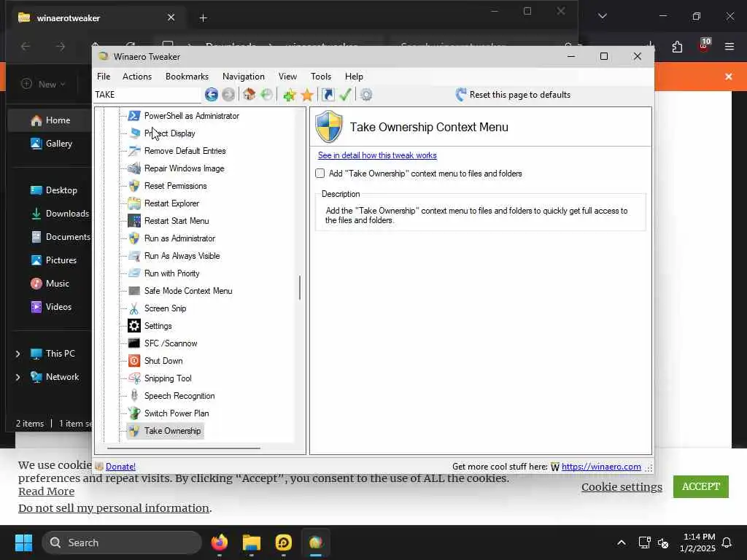Select Snipping Tool tree entry

pos(168,378)
